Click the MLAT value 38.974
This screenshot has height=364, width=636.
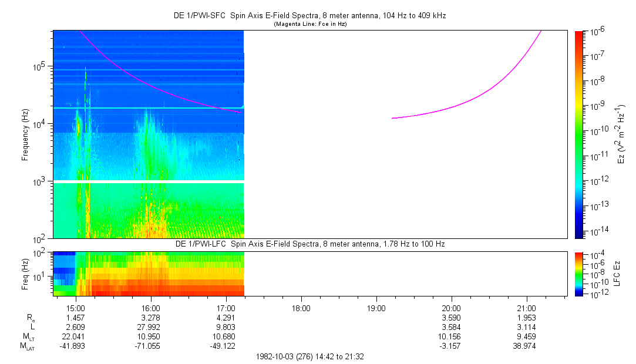(x=526, y=346)
